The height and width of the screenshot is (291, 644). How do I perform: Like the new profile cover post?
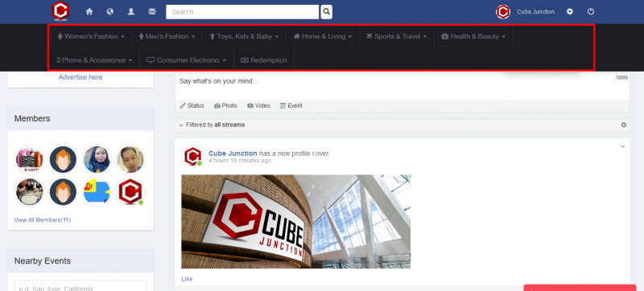point(187,279)
